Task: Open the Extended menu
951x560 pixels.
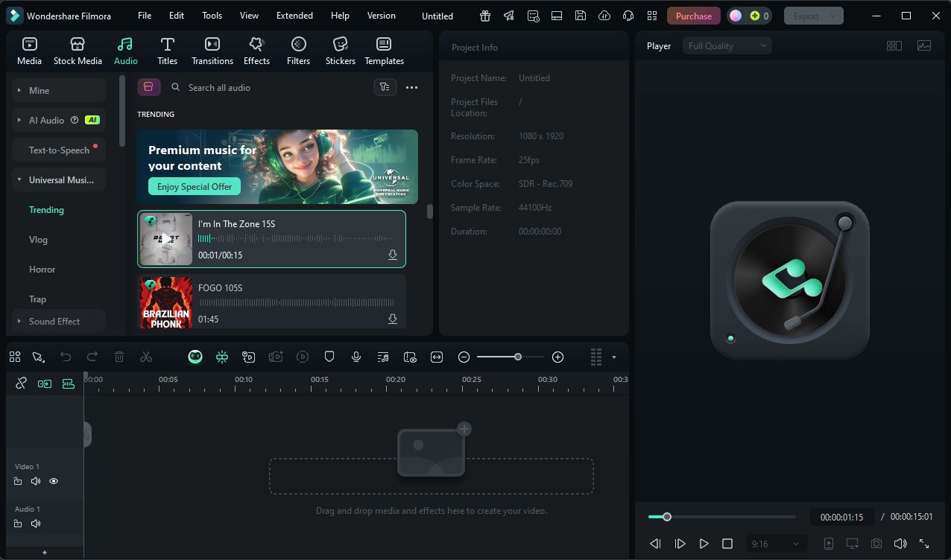Action: click(x=294, y=16)
